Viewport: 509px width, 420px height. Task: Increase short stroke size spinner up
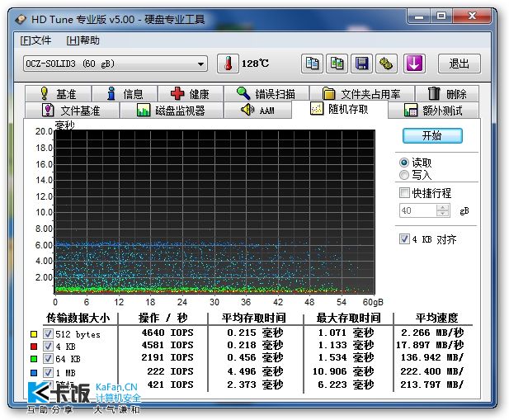pyautogui.click(x=443, y=207)
